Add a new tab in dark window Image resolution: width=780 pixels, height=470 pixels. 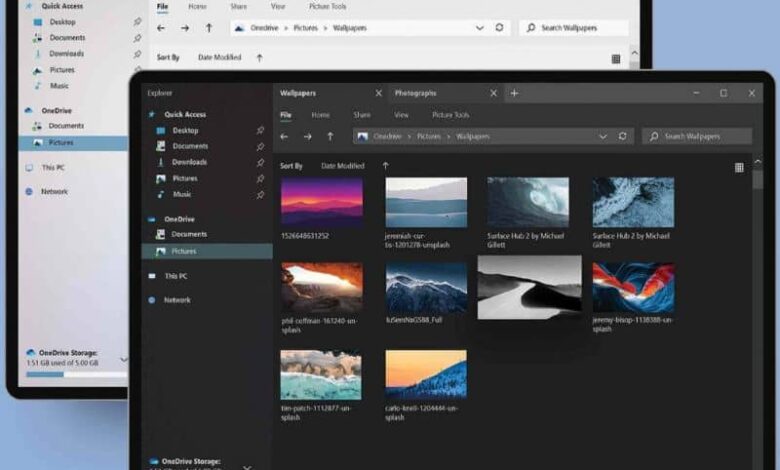(x=514, y=93)
